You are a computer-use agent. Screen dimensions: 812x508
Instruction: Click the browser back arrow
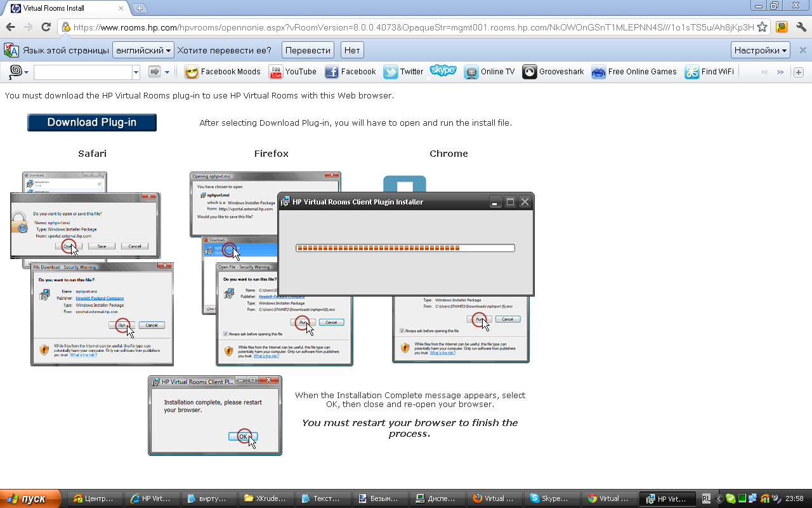10,27
